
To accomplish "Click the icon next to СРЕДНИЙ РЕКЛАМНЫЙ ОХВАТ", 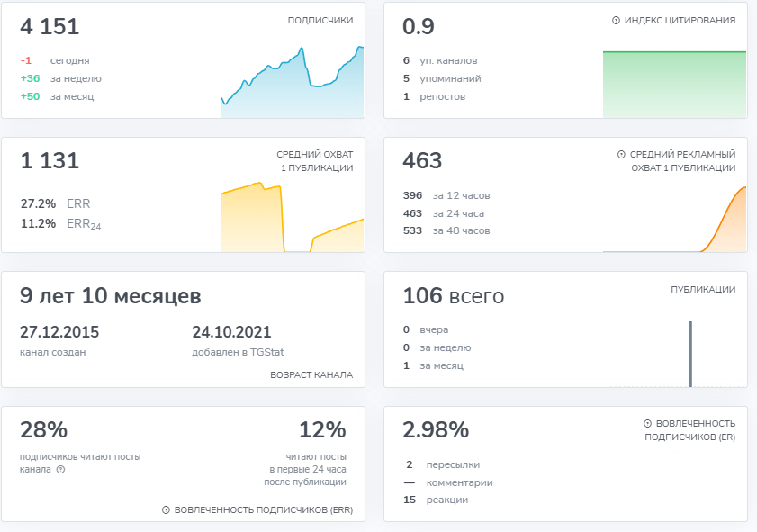I will (x=621, y=155).
